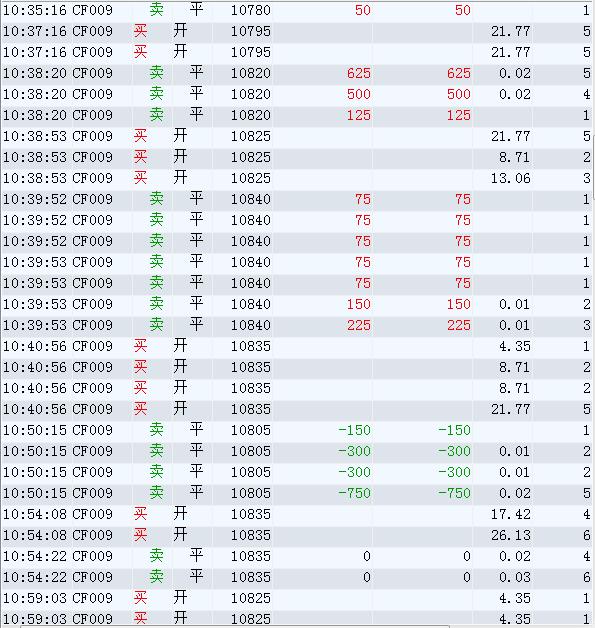Select the 10:35:16 CF009 trade row
595x628 pixels.
(297, 10)
